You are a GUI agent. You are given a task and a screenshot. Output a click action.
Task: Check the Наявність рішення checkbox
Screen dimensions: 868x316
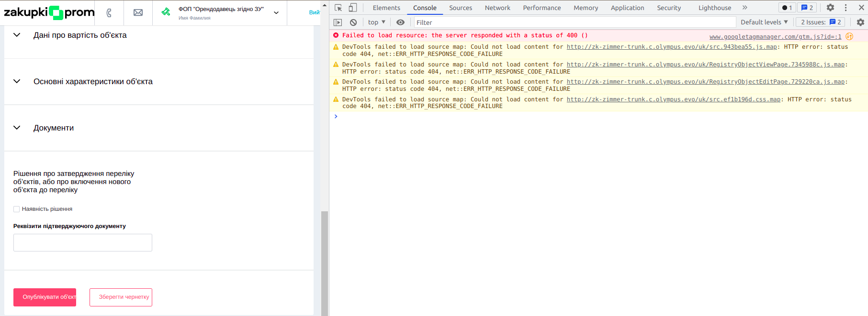coord(17,209)
